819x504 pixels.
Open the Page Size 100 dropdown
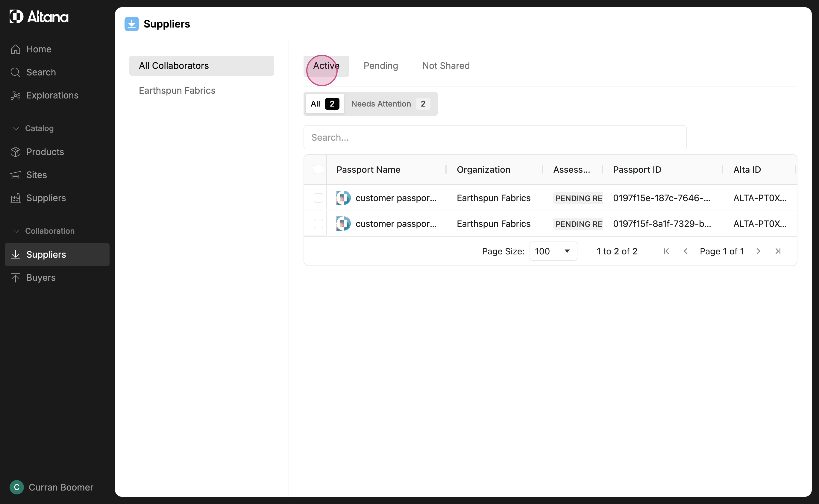[553, 251]
